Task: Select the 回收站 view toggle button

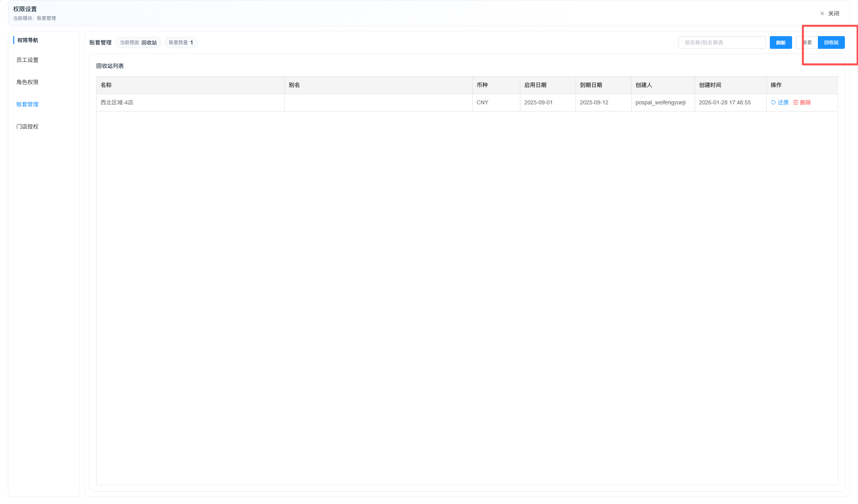Action: click(x=831, y=42)
